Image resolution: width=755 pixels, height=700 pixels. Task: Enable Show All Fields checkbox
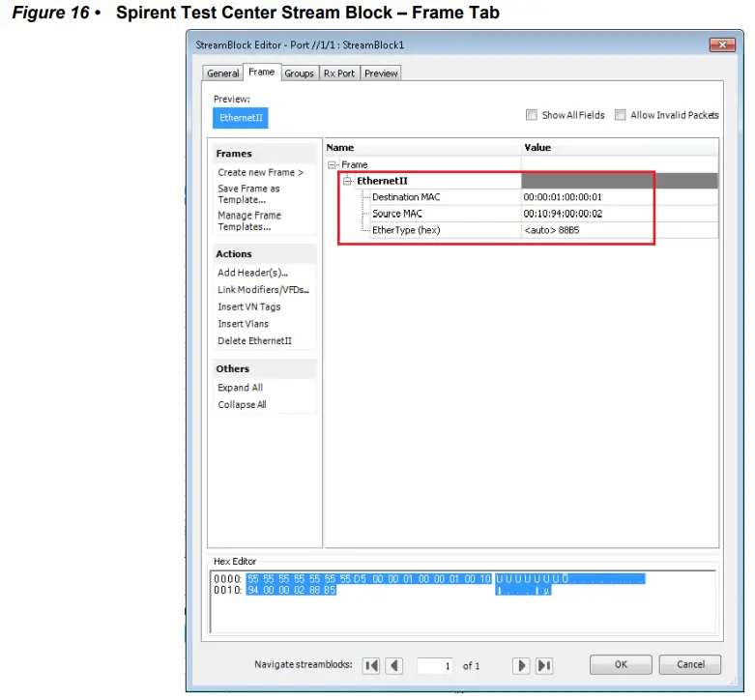531,115
